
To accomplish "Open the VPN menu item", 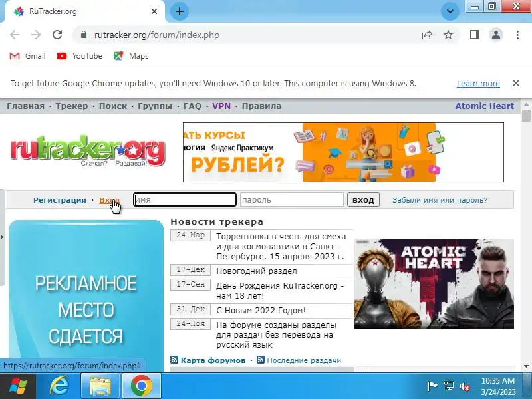I will point(221,106).
